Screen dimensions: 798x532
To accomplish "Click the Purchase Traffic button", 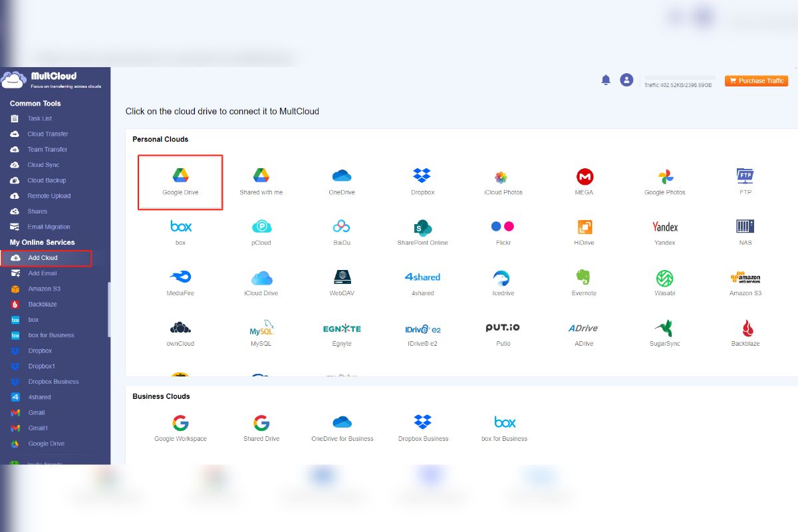I will click(756, 80).
